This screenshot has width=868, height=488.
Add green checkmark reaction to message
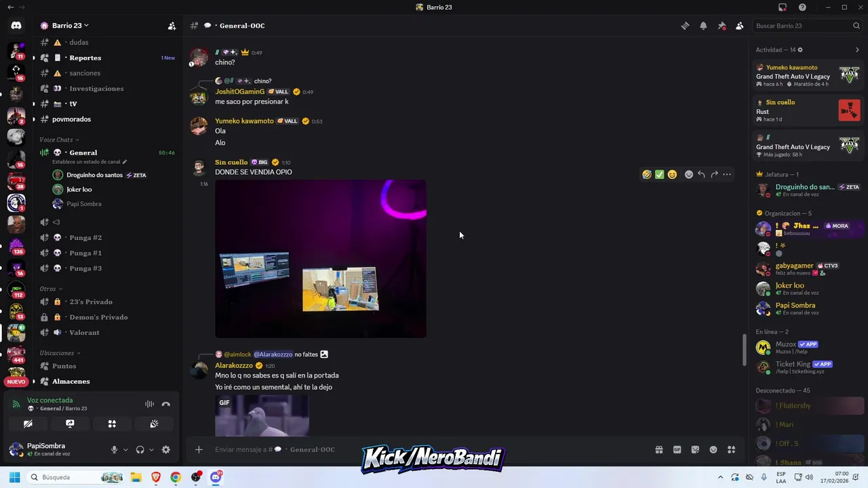click(x=659, y=174)
